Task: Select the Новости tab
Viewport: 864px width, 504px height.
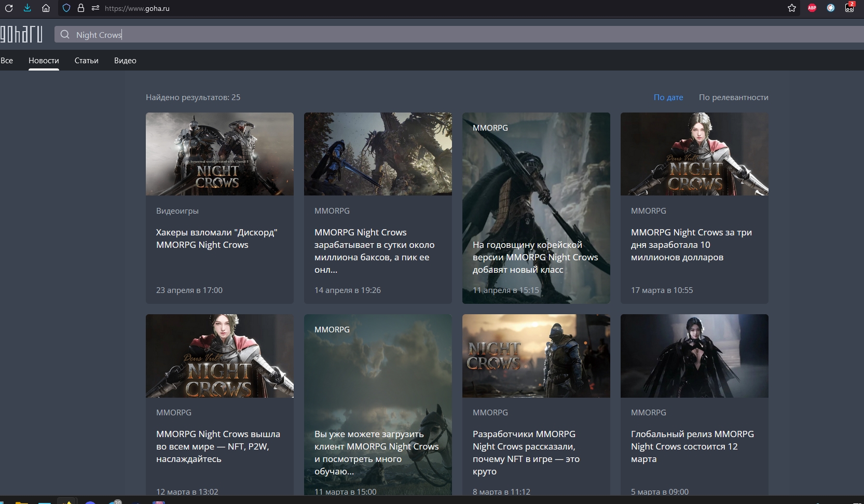Action: pyautogui.click(x=44, y=61)
